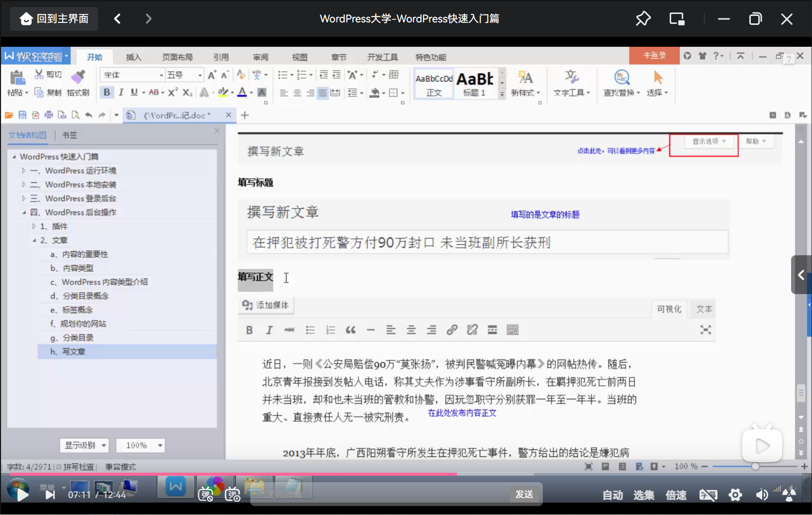812x515 pixels.
Task: Align paragraph left in ribbon
Action: pos(284,93)
